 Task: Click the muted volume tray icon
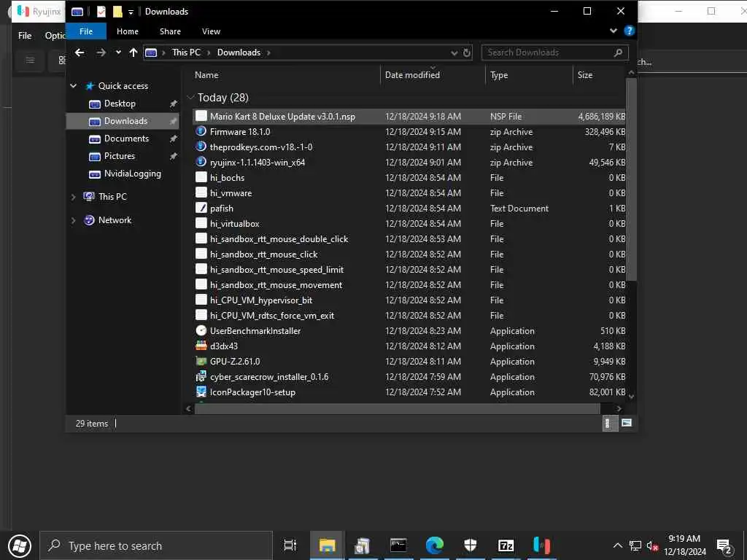[x=651, y=546]
